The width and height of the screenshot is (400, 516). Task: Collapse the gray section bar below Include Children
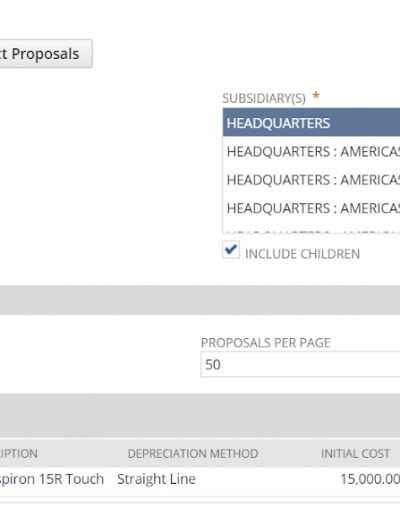coord(200,300)
